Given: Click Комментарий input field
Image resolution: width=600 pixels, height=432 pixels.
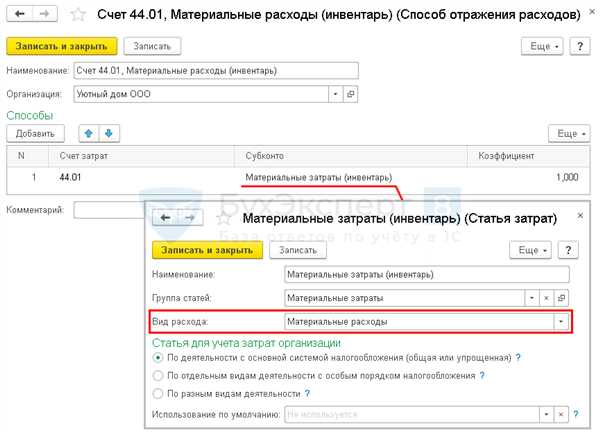Looking at the screenshot, I should point(109,210).
